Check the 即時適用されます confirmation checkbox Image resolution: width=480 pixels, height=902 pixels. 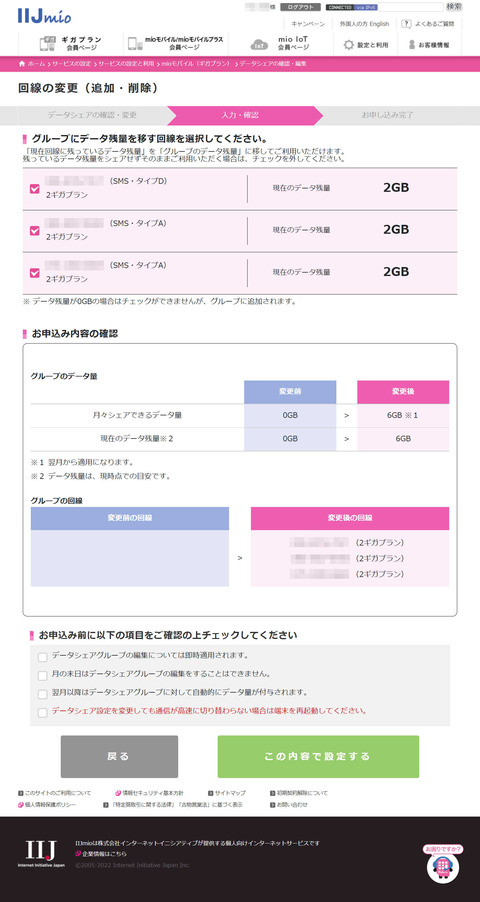coord(43,658)
